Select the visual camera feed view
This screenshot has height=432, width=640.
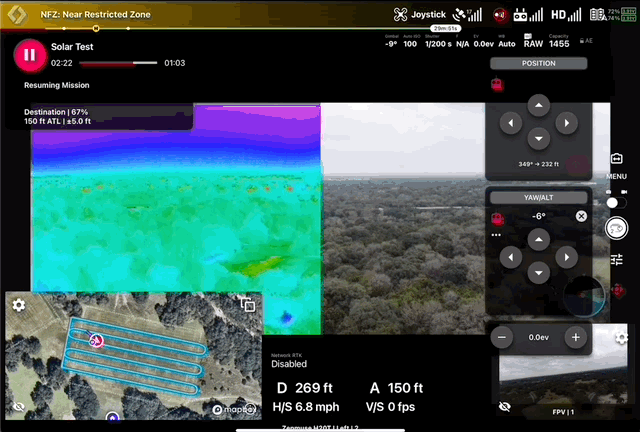[404, 218]
